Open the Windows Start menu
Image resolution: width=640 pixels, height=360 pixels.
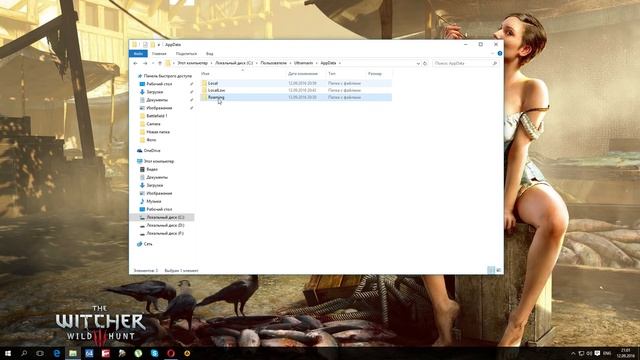[x=8, y=353]
